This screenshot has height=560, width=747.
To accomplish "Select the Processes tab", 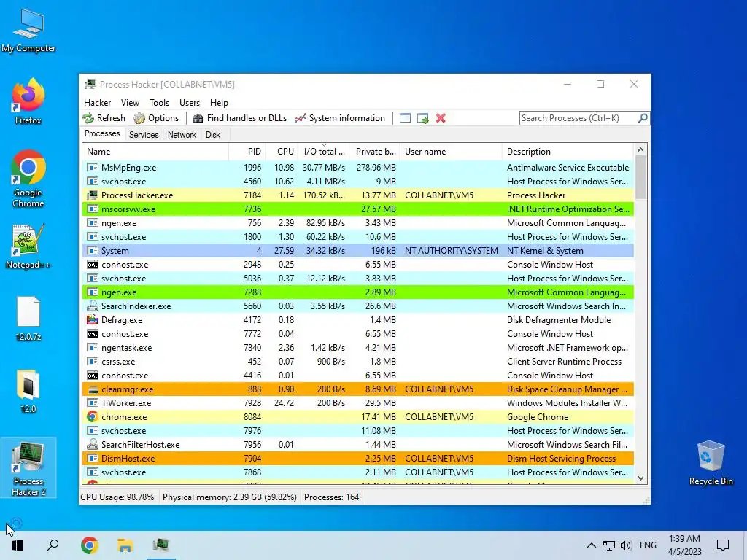I will [102, 134].
